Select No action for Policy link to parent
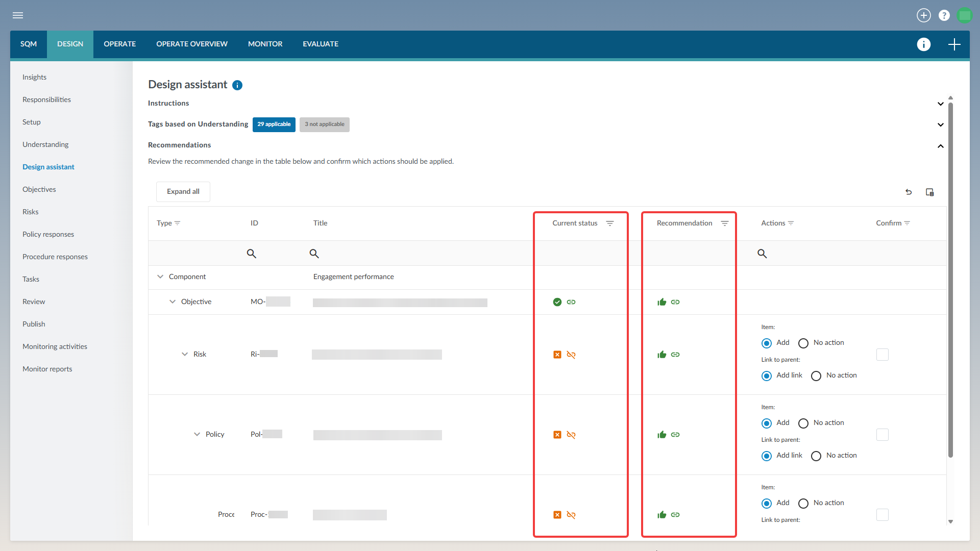 [x=816, y=456]
